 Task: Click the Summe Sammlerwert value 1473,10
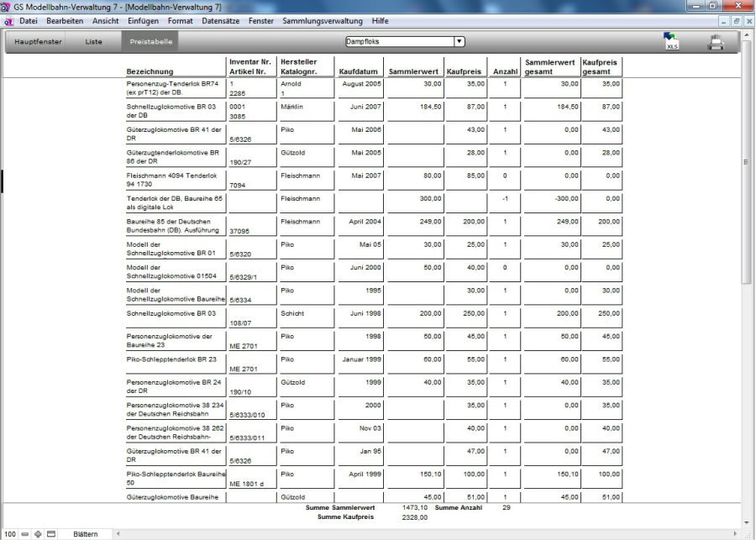coord(415,507)
